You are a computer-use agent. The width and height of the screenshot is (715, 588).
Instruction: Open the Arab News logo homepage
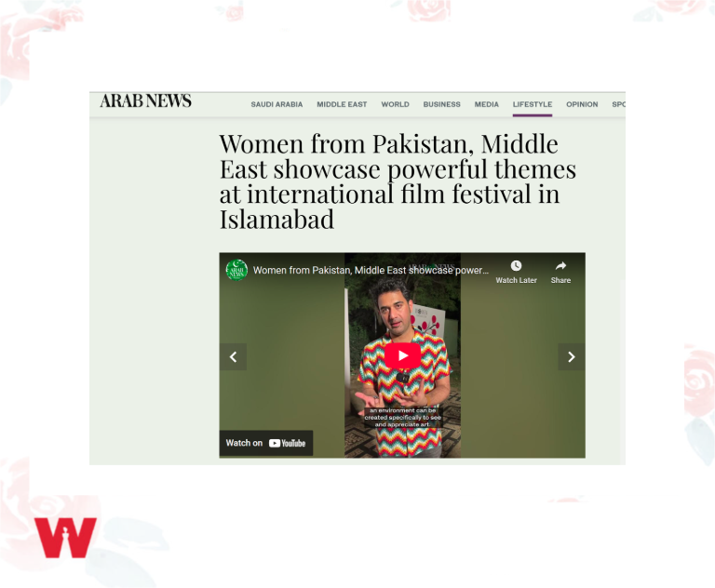pos(145,100)
